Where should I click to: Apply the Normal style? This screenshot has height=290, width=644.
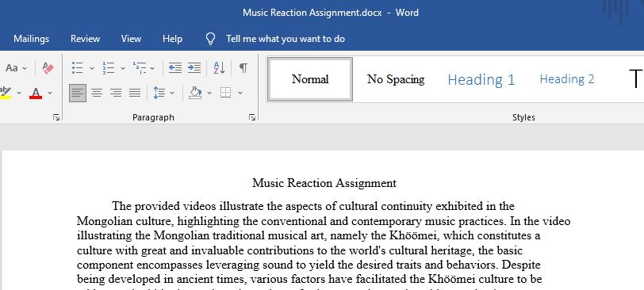(310, 78)
